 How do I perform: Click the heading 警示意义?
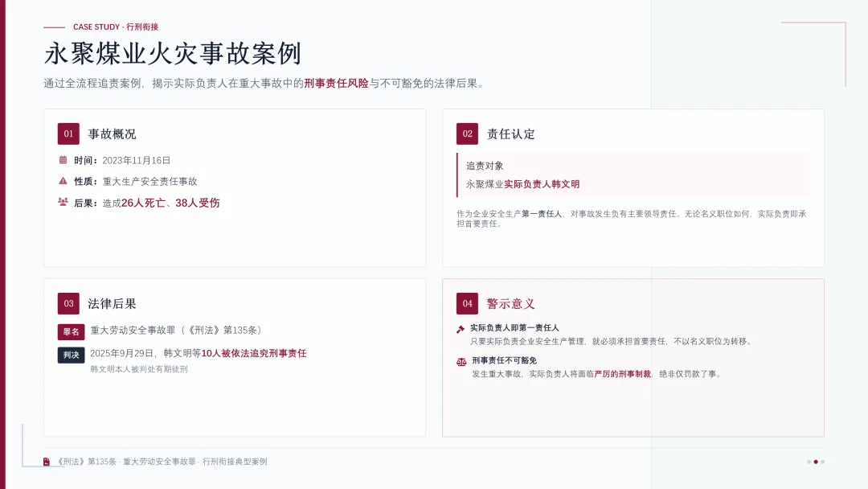pos(510,304)
